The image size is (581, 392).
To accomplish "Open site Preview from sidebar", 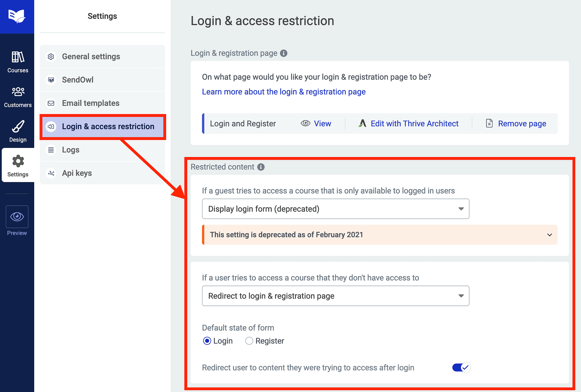I will (x=17, y=217).
